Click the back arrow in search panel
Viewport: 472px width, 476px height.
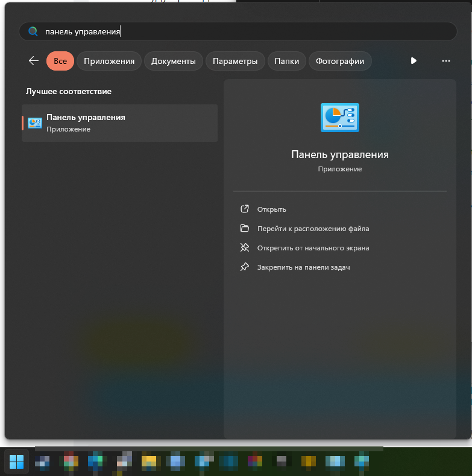pos(33,61)
